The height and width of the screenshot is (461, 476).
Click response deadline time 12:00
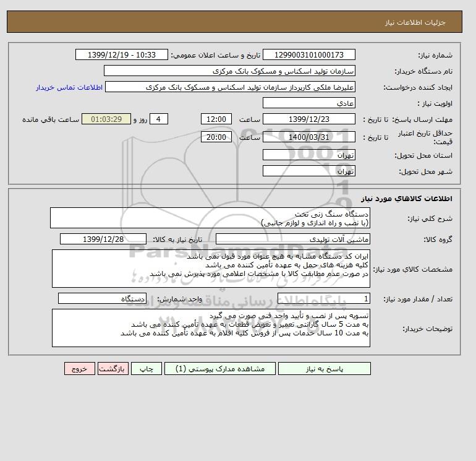click(x=216, y=119)
